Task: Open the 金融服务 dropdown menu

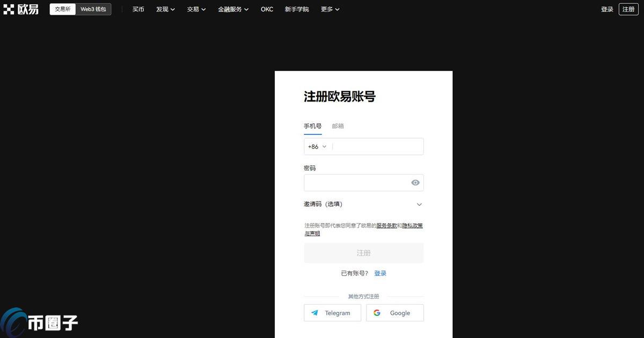Action: pyautogui.click(x=233, y=9)
